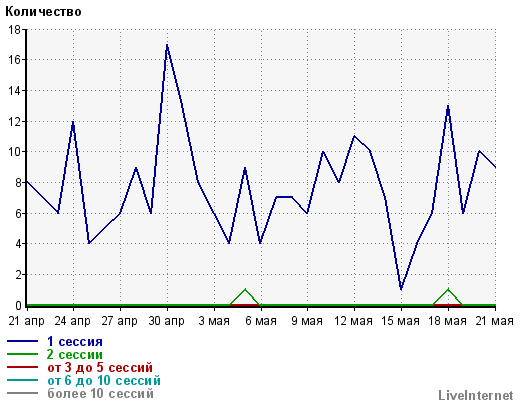Click the 18 мая peak at 13
Screen dimensions: 520x405
[x=448, y=106]
